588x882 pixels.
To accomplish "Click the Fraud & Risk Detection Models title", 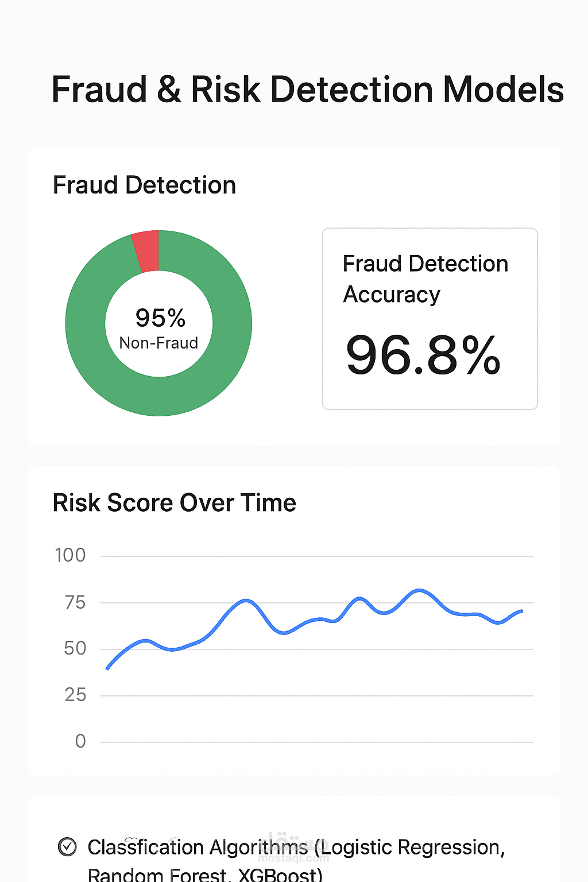I will point(307,90).
